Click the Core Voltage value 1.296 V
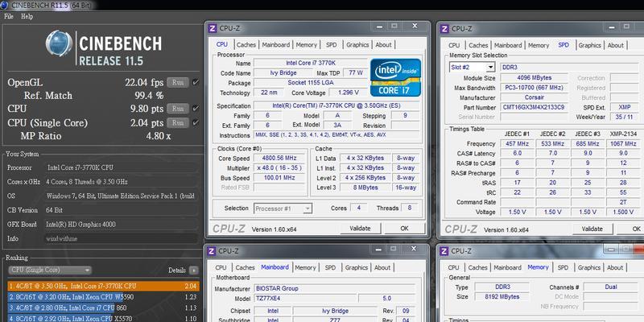The height and width of the screenshot is (322, 644). click(349, 93)
